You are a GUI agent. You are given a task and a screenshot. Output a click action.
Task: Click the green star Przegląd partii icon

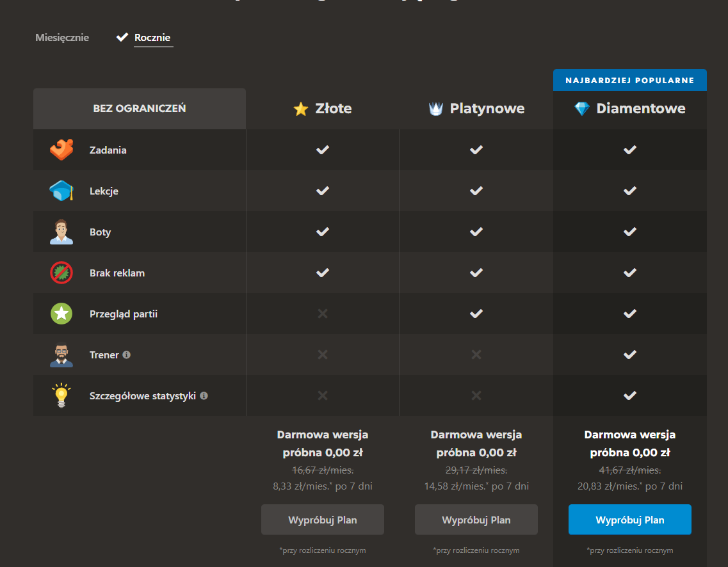(61, 314)
